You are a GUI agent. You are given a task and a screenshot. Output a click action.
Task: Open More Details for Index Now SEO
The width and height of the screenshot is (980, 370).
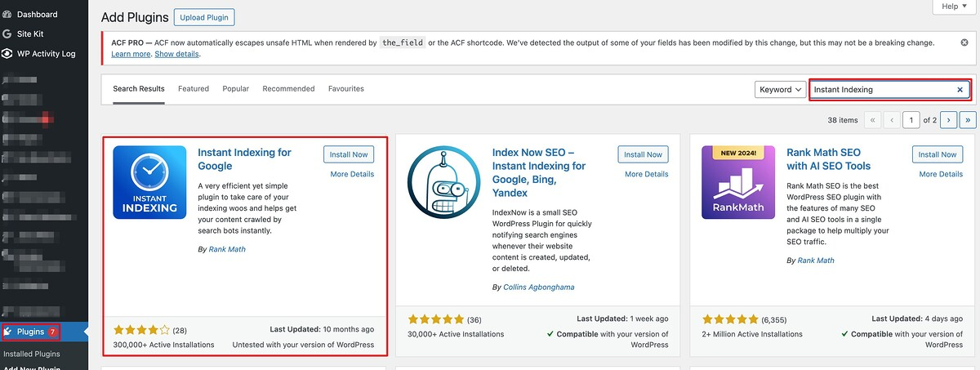pos(646,174)
